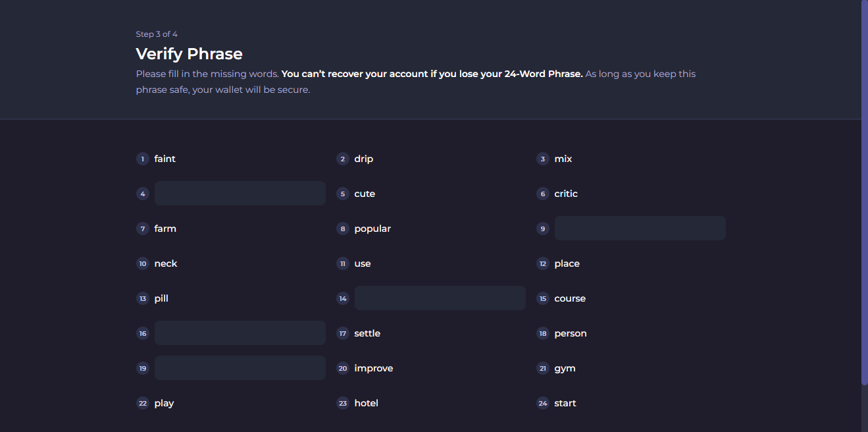Select the number 21 badge beside gym
Screen dimensions: 868x432
pyautogui.click(x=542, y=368)
